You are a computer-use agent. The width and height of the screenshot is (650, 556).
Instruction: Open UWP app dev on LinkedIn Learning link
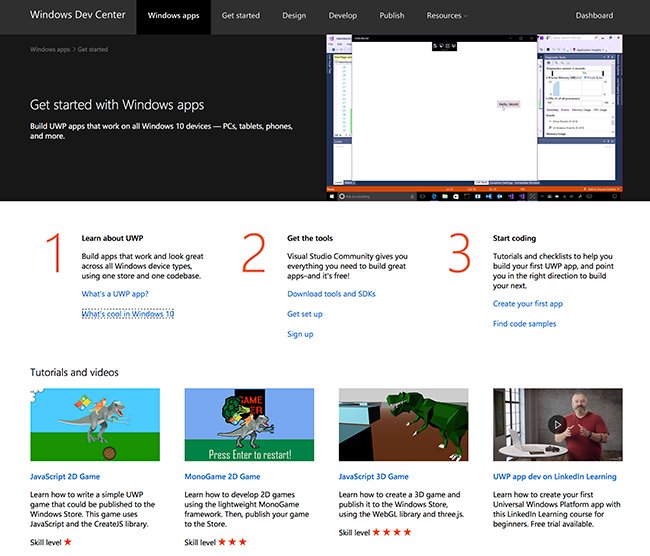click(554, 476)
